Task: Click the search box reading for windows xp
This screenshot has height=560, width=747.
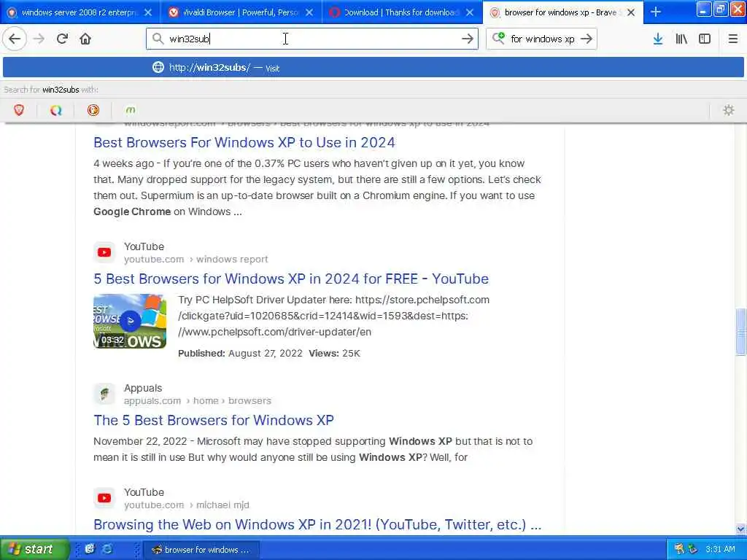Action: [541, 39]
